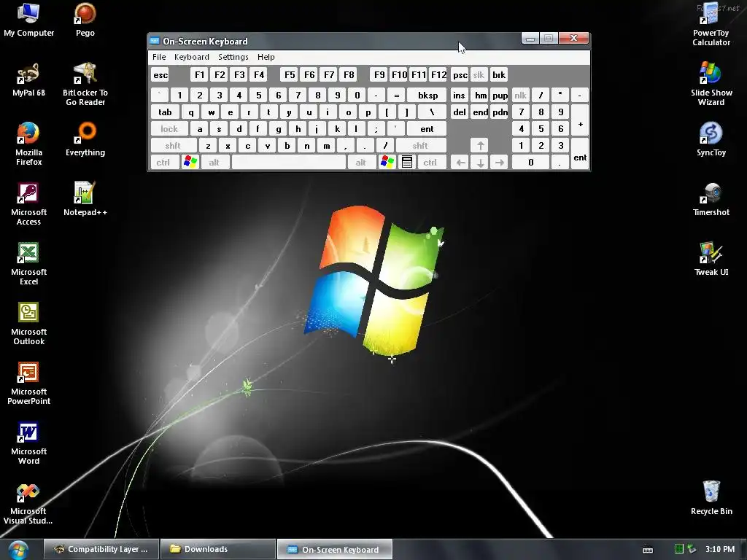Viewport: 747px width, 560px height.
Task: Launch Microsoft Excel shortcut
Action: pos(28,264)
